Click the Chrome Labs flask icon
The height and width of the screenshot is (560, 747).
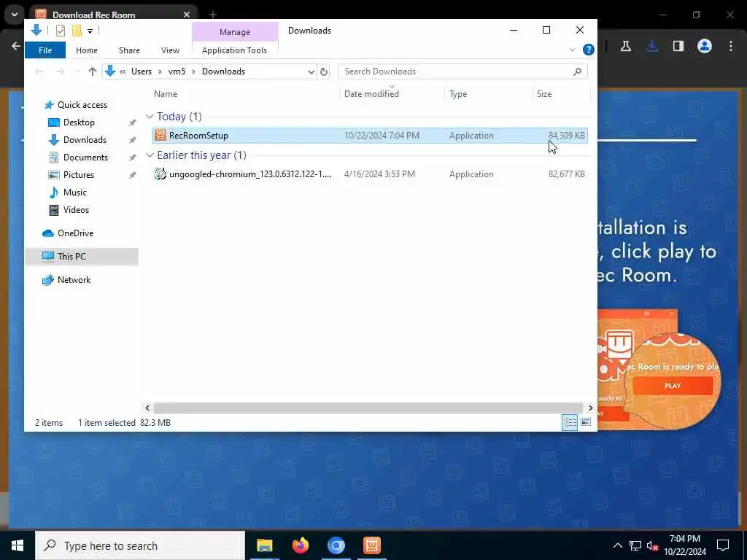pyautogui.click(x=625, y=46)
